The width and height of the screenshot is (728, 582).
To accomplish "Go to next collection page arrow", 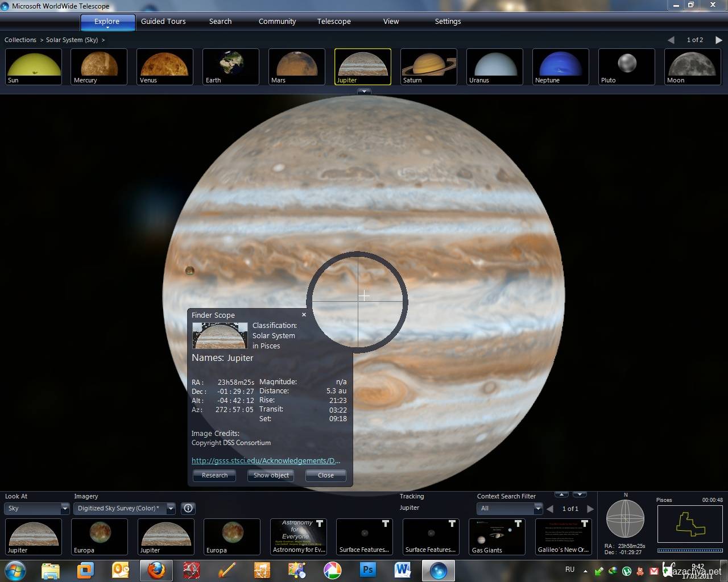I will (718, 40).
